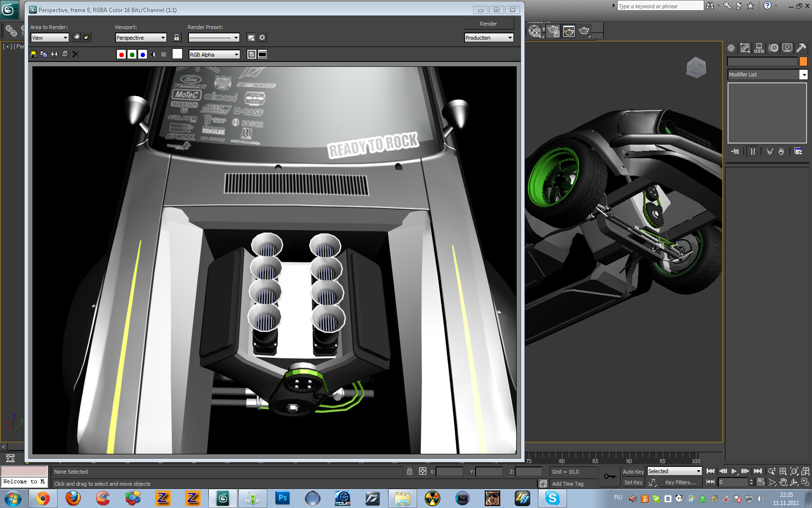Viewport: 812px width, 508px height.
Task: Open the Area to Render dropdown
Action: (50, 38)
